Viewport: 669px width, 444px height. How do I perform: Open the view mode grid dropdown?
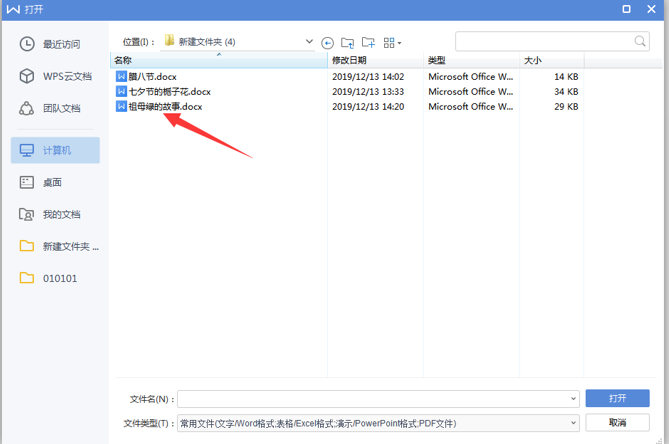tap(393, 43)
